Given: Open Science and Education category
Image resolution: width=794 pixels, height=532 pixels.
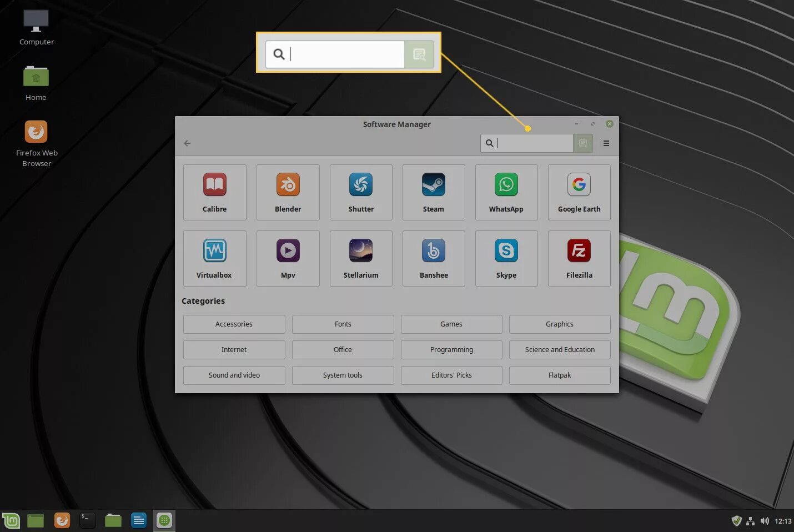Looking at the screenshot, I should pos(560,350).
